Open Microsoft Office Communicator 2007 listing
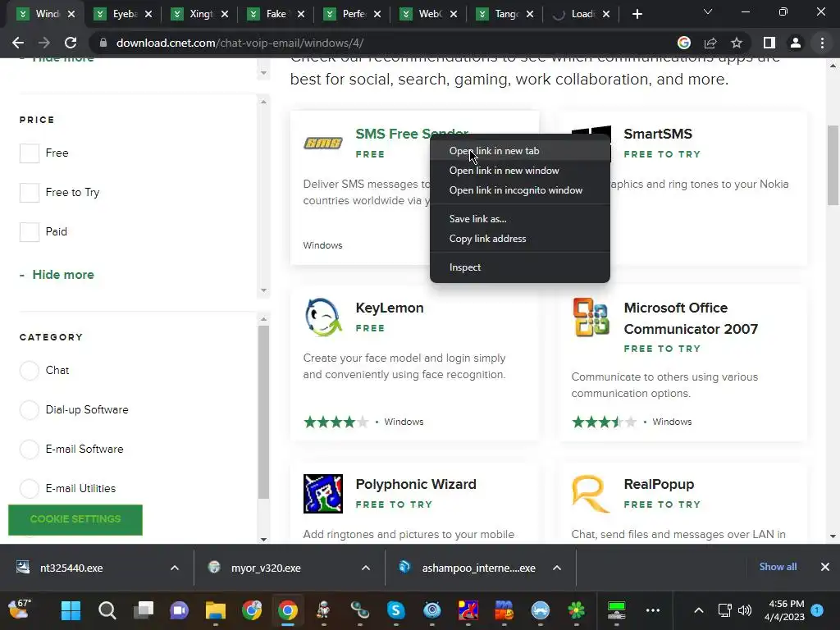This screenshot has width=840, height=630. point(691,318)
